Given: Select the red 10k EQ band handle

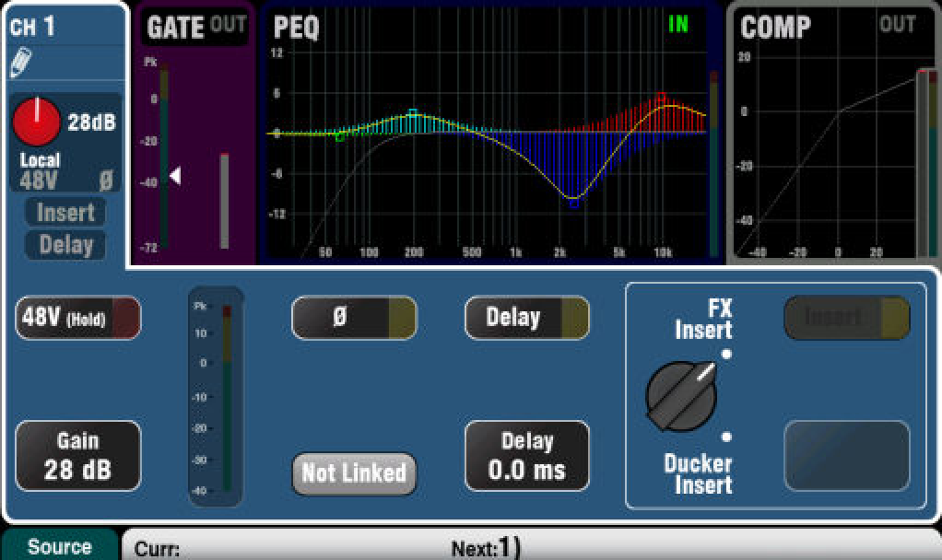Looking at the screenshot, I should click(662, 97).
